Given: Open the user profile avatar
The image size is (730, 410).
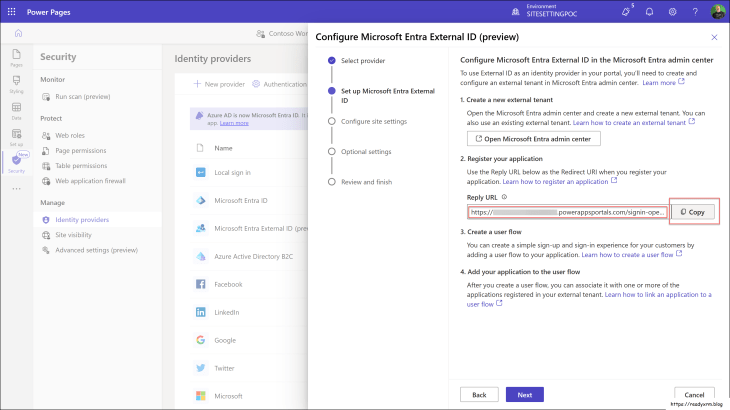Looking at the screenshot, I should (x=717, y=12).
